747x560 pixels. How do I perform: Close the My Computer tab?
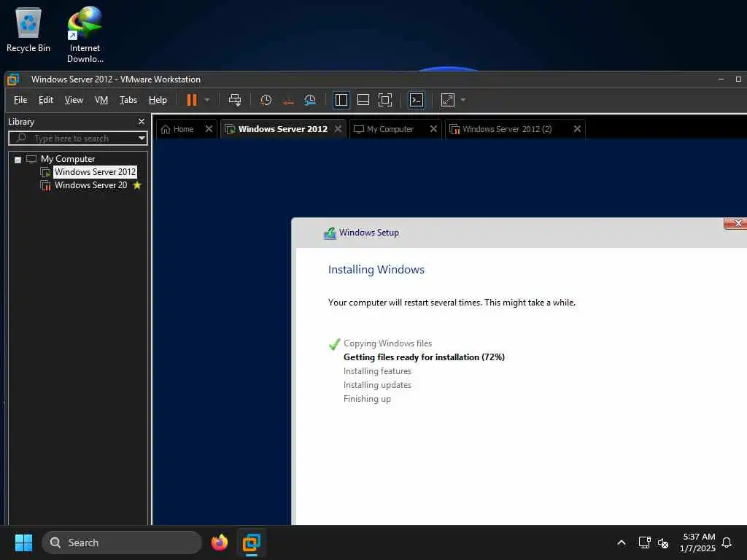pos(433,129)
